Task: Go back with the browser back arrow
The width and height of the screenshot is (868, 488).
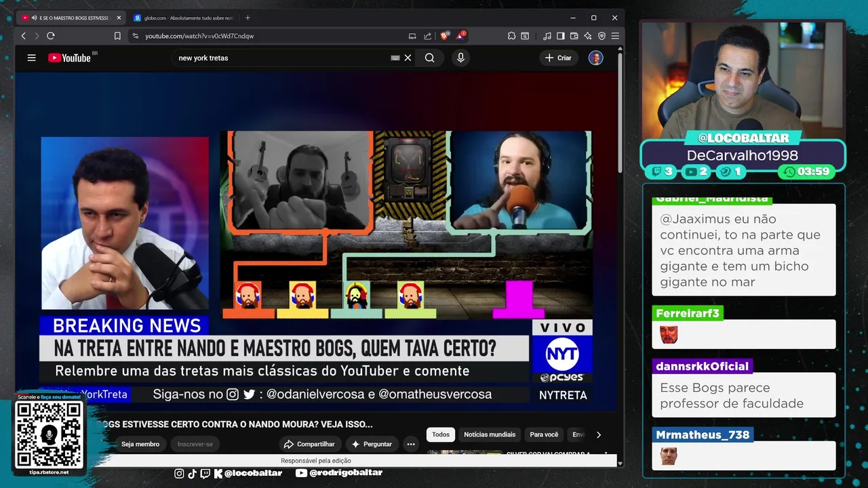Action: pyautogui.click(x=24, y=36)
